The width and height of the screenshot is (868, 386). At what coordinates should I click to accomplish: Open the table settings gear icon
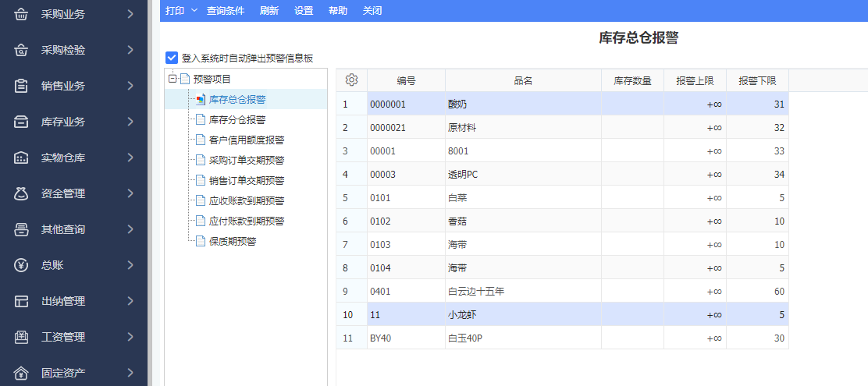(x=351, y=80)
